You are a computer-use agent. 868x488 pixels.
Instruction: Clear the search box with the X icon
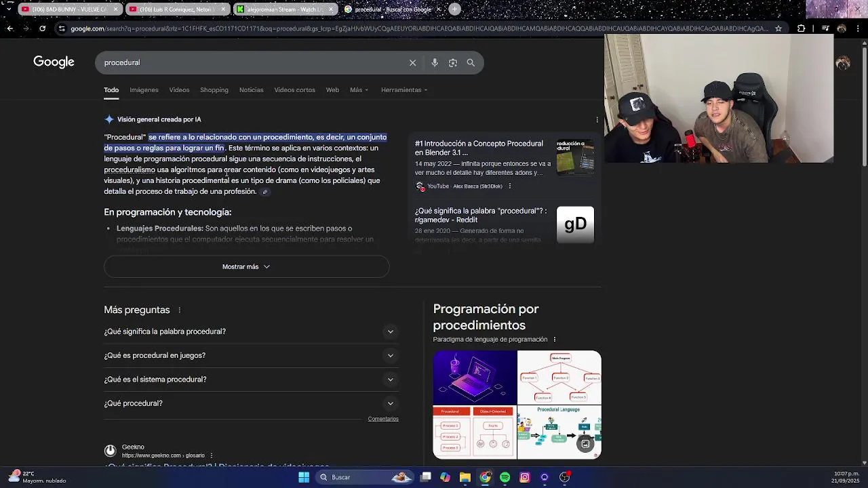(412, 62)
